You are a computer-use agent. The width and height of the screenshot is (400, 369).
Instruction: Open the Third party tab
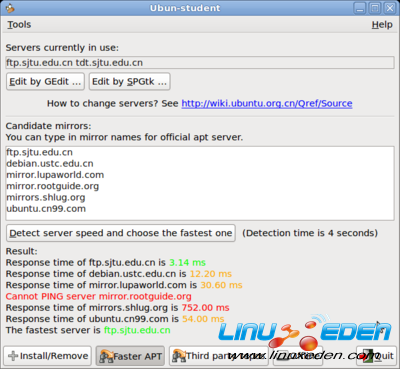coord(218,356)
